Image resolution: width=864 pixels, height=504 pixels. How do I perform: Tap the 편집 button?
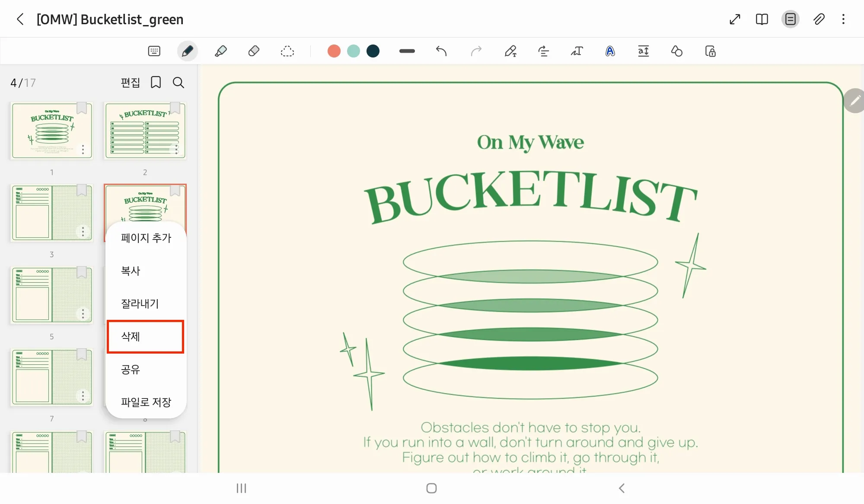point(130,83)
